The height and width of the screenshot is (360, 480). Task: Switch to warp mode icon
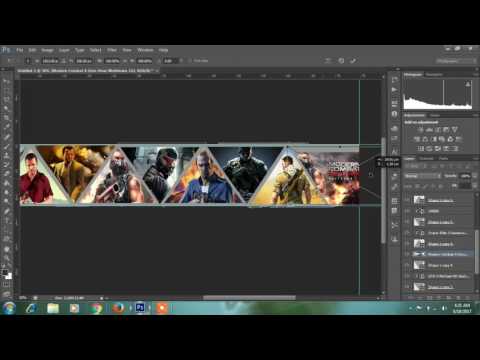328,61
